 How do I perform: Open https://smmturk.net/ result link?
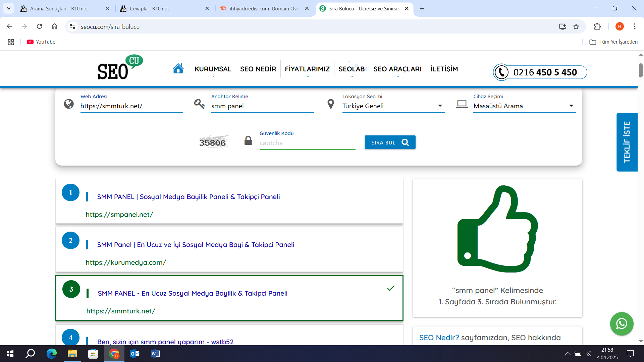coord(121,311)
